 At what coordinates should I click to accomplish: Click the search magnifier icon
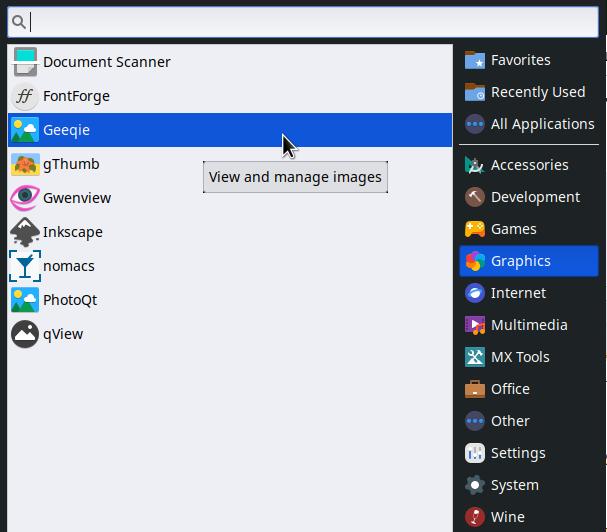(18, 22)
